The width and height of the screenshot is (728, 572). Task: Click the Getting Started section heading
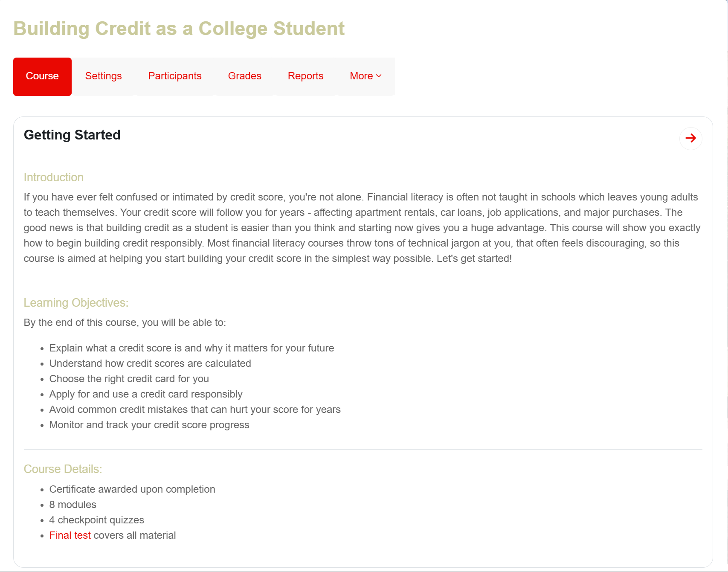72,135
